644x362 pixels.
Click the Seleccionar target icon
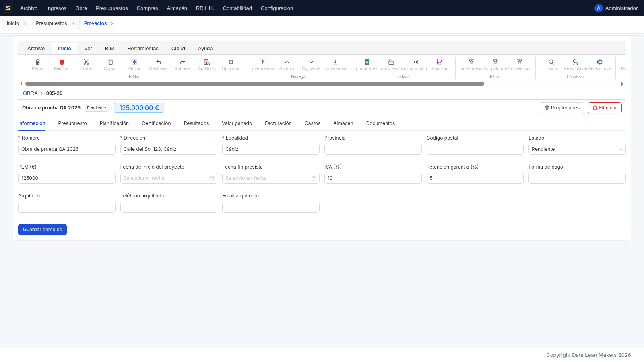(x=600, y=62)
